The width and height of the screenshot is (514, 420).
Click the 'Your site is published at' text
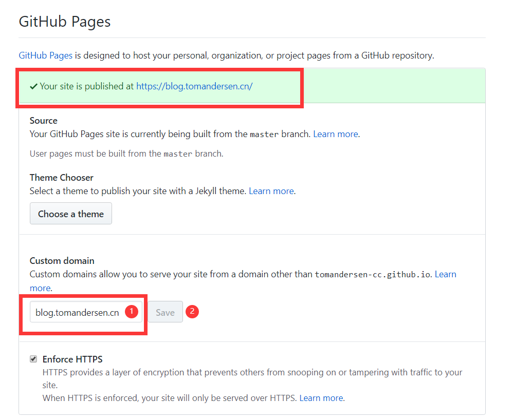click(x=86, y=86)
